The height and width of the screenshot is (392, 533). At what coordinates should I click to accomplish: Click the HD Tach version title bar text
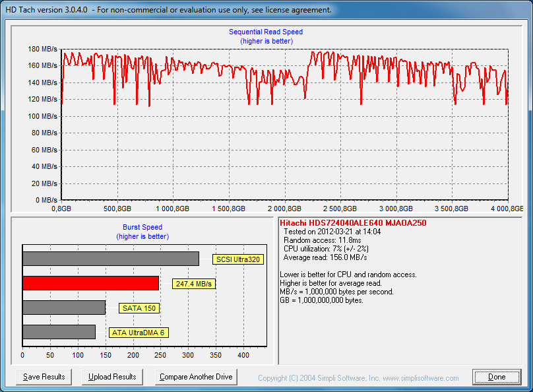(x=169, y=10)
